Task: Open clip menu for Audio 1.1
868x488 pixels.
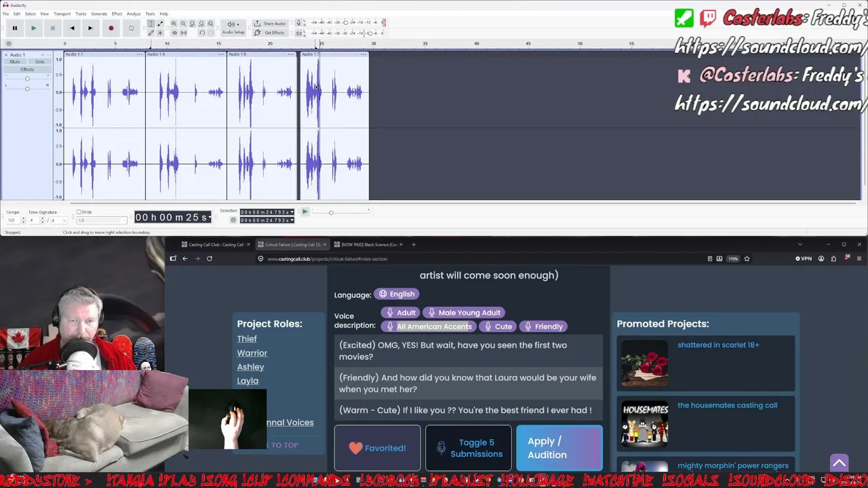Action: pos(140,54)
